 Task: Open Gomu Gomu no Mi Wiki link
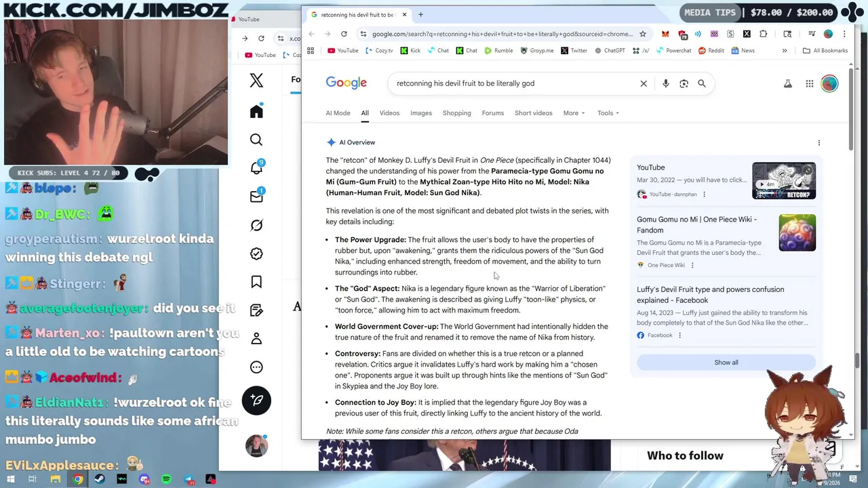tap(696, 225)
